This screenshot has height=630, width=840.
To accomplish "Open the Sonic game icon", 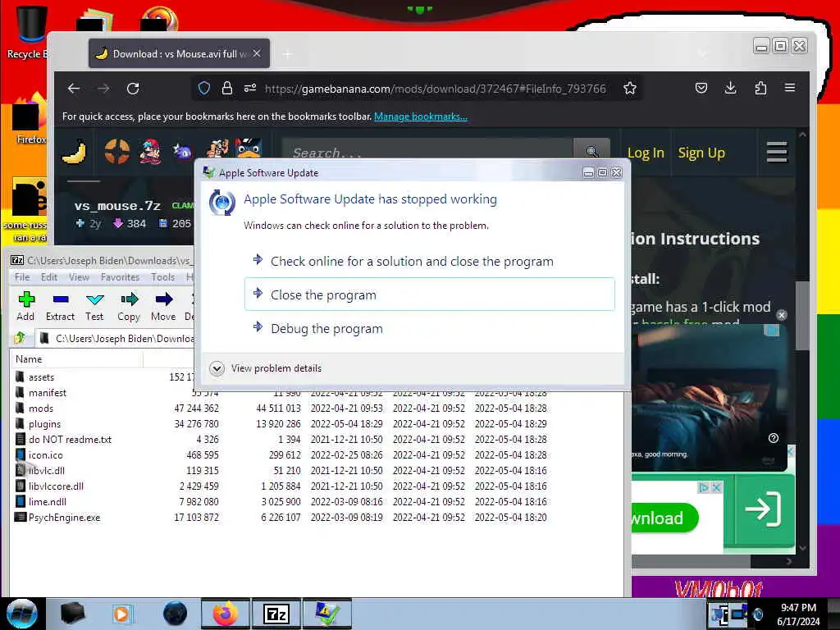I will 182,152.
